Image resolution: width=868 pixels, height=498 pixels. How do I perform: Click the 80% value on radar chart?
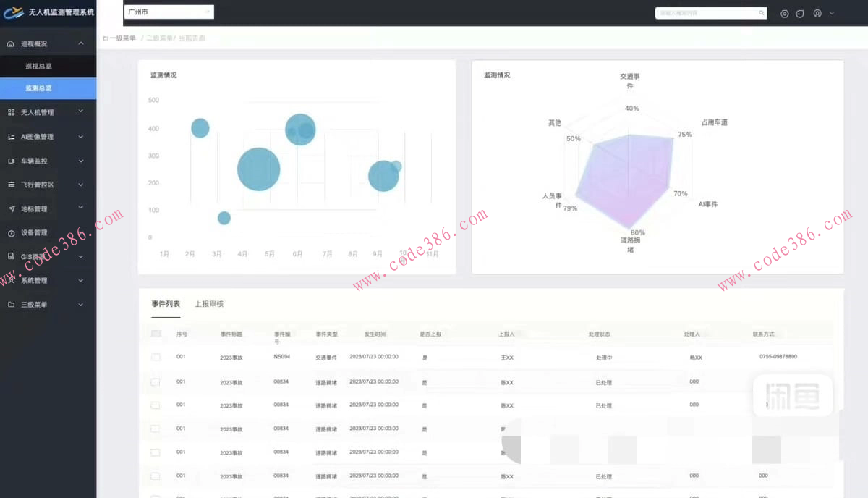coord(637,232)
